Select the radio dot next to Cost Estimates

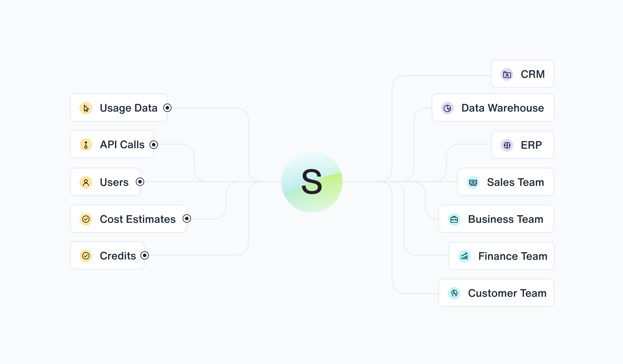(187, 219)
